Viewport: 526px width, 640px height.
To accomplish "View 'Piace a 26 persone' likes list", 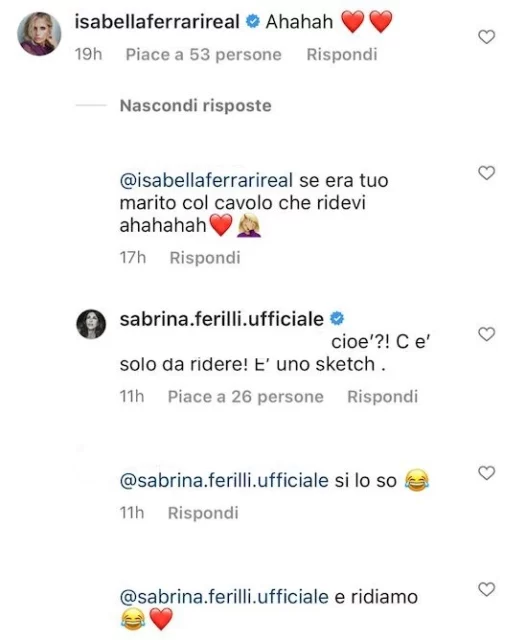I will [246, 396].
